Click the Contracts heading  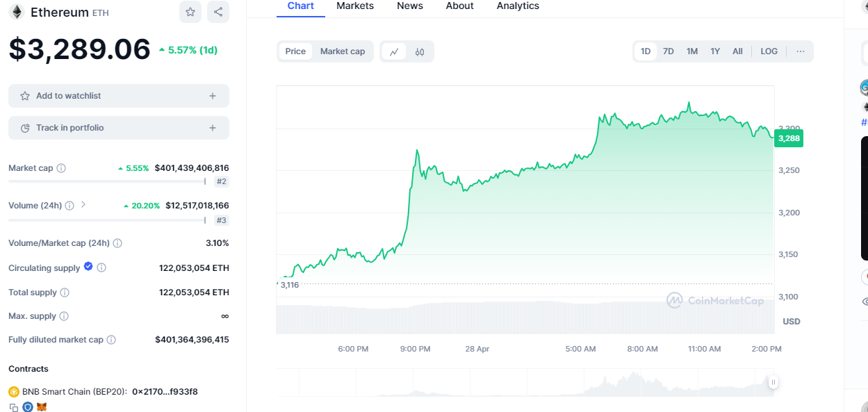(28, 369)
